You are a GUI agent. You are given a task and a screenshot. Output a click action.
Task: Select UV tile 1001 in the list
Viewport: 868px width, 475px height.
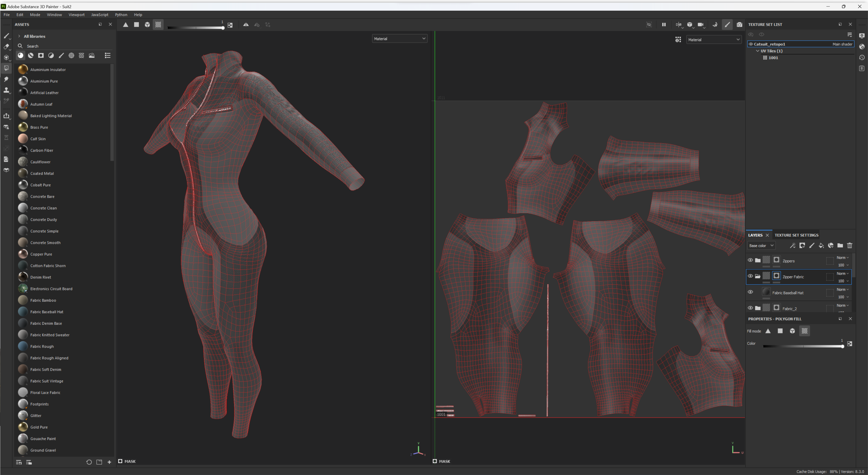point(773,58)
